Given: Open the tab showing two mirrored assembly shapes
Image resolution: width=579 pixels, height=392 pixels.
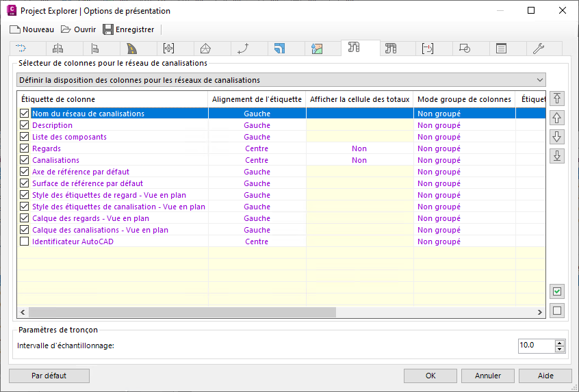Looking at the screenshot, I should pyautogui.click(x=58, y=49).
